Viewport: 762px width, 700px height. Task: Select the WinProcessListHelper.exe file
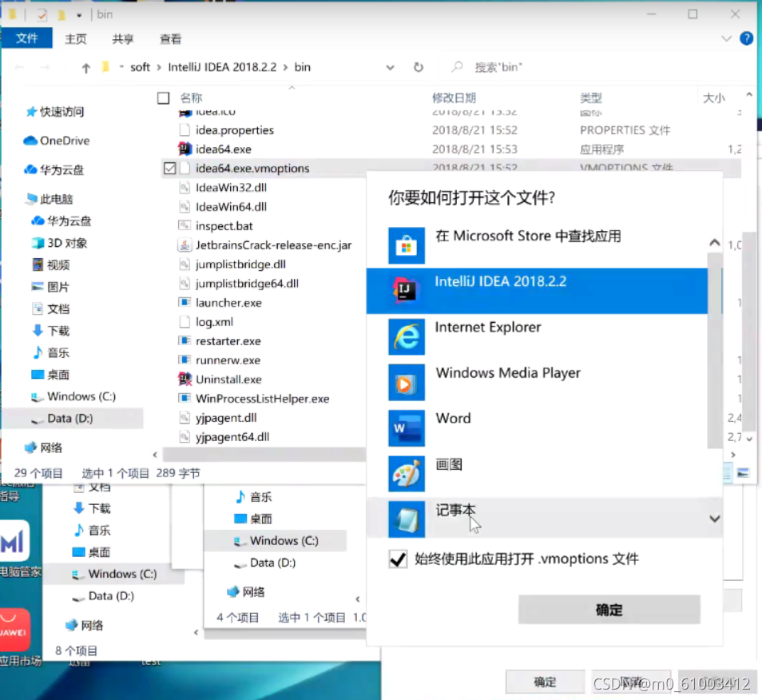263,399
